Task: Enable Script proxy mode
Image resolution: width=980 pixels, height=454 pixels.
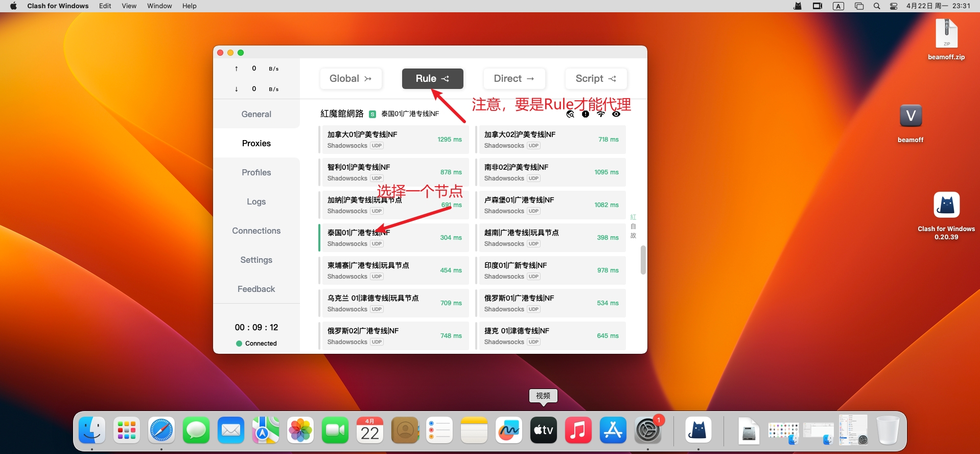Action: (596, 79)
